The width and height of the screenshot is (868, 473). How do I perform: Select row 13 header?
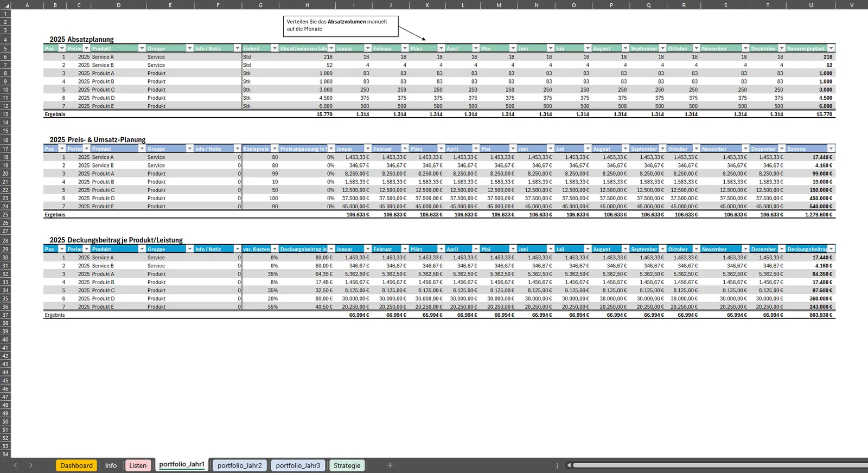[x=5, y=114]
